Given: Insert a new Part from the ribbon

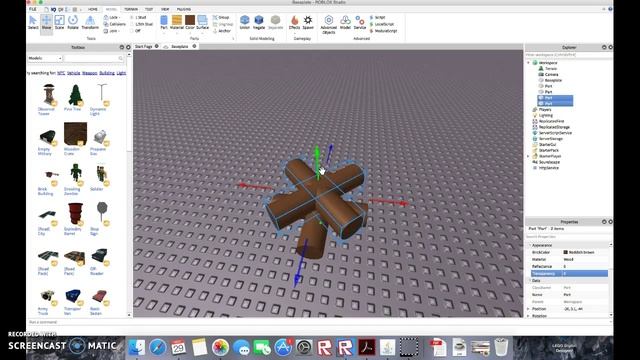Looking at the screenshot, I should 164,22.
